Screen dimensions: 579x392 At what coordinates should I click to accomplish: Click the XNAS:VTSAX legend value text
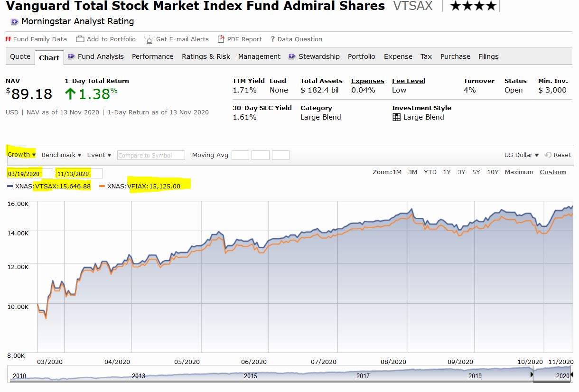click(x=53, y=186)
